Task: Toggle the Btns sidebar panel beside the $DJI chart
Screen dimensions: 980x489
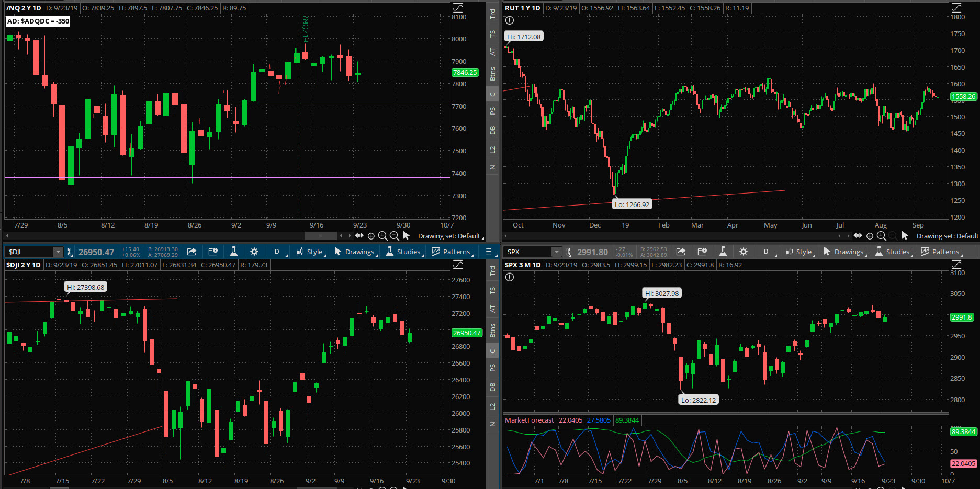Action: point(492,331)
